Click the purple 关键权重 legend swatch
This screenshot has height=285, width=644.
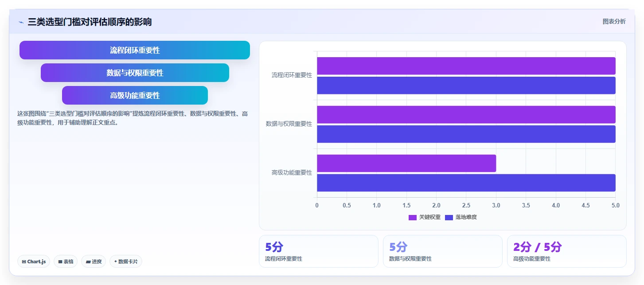[413, 217]
